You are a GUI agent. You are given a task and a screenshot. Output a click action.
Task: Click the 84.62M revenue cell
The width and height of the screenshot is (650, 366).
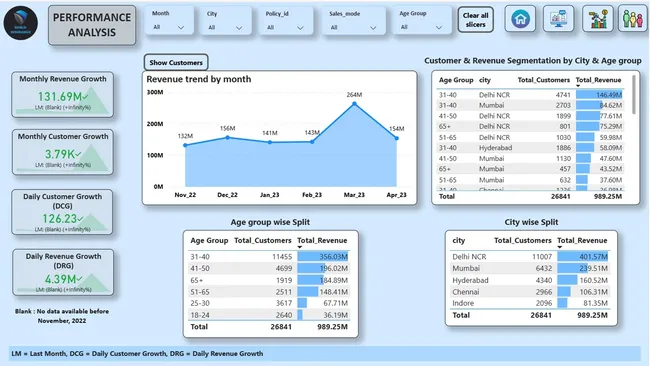[x=599, y=105]
